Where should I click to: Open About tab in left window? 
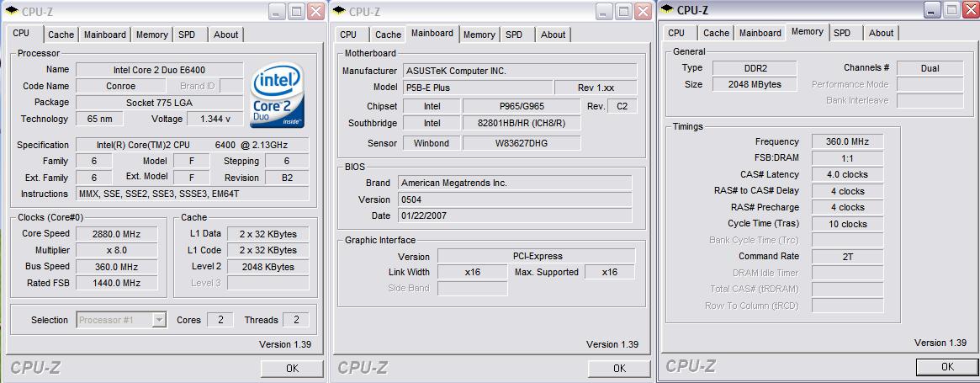(x=225, y=35)
